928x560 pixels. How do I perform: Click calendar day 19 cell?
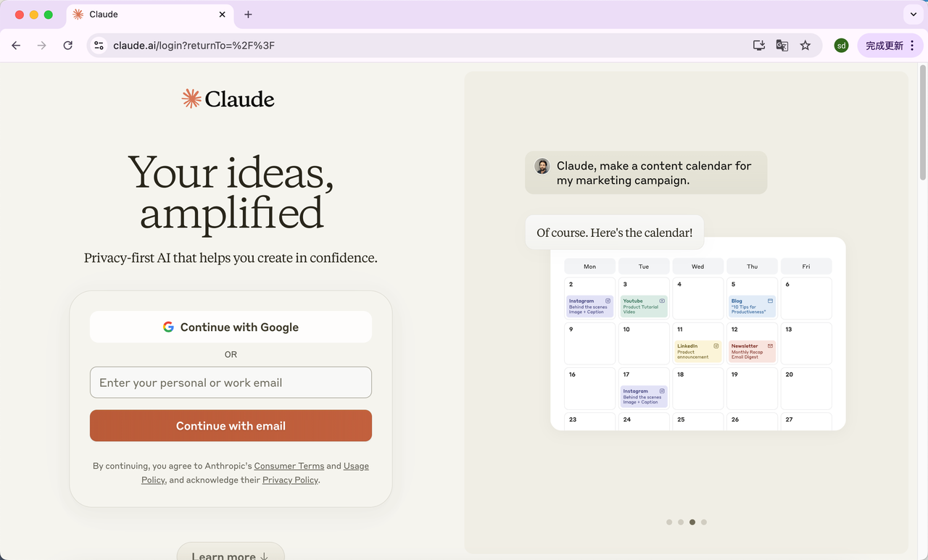[x=753, y=389]
